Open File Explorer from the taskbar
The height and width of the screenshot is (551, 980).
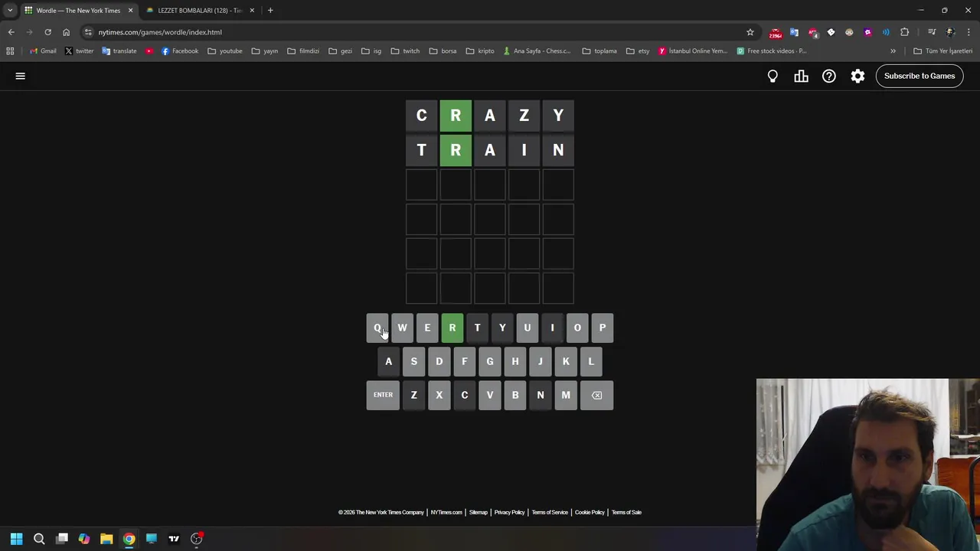(106, 539)
